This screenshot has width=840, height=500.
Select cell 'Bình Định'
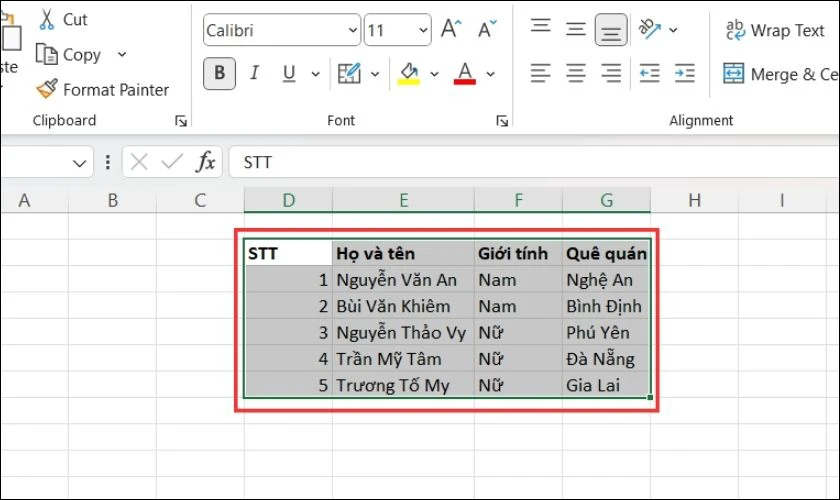(606, 306)
